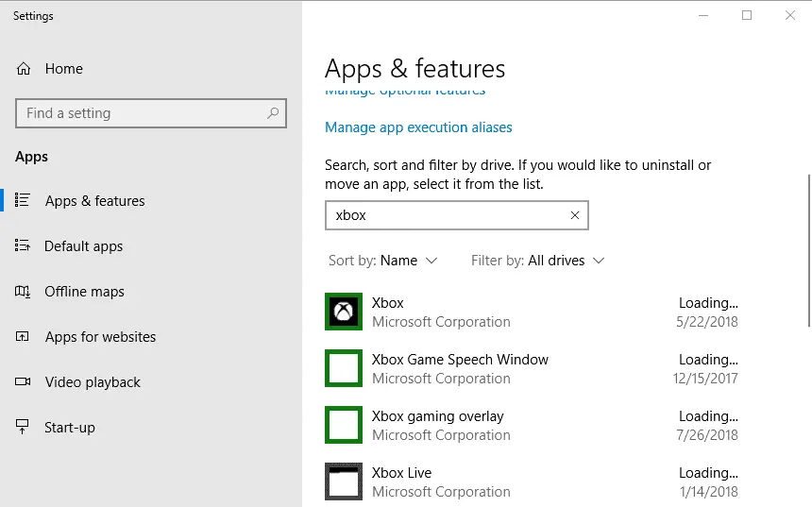Open Offline maps settings page
The height and width of the screenshot is (507, 812).
84,292
